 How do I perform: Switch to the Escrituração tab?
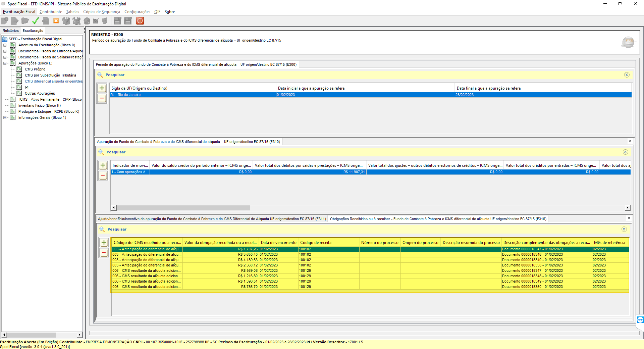(x=33, y=31)
